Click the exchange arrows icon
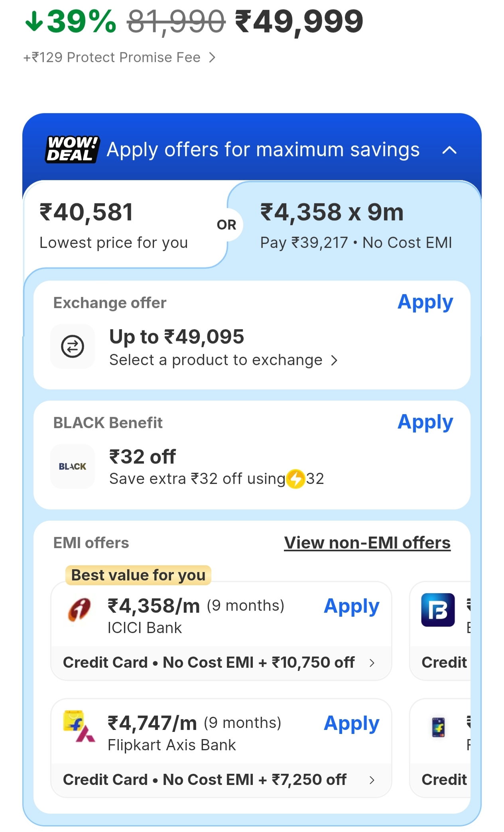Image resolution: width=504 pixels, height=832 pixels. pyautogui.click(x=73, y=346)
